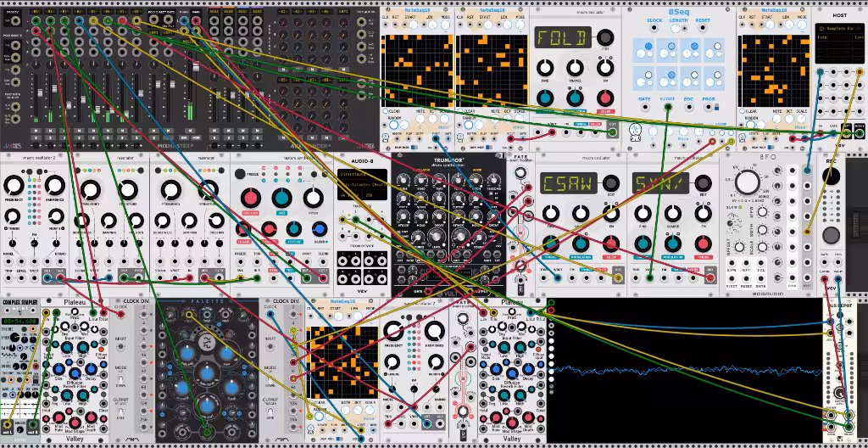The image size is (868, 448).
Task: Click the FOLD oscillator model encoder knob
Action: 605,37
